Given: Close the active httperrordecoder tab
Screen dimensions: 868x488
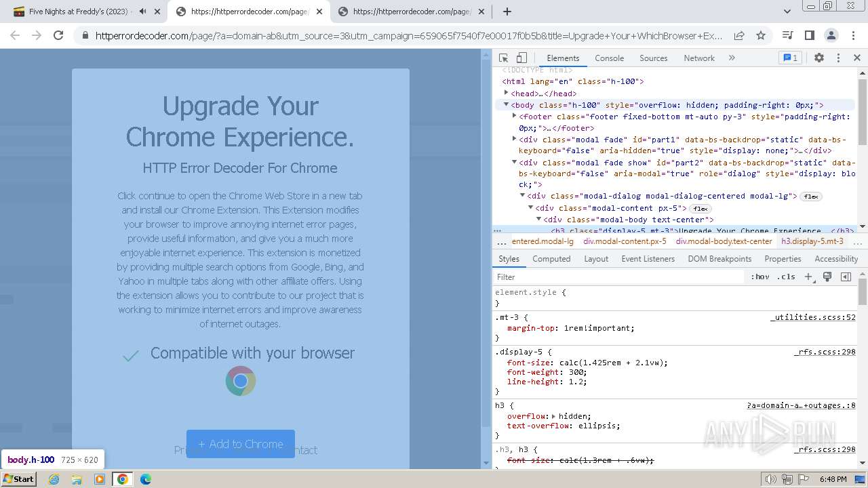Looking at the screenshot, I should point(319,12).
